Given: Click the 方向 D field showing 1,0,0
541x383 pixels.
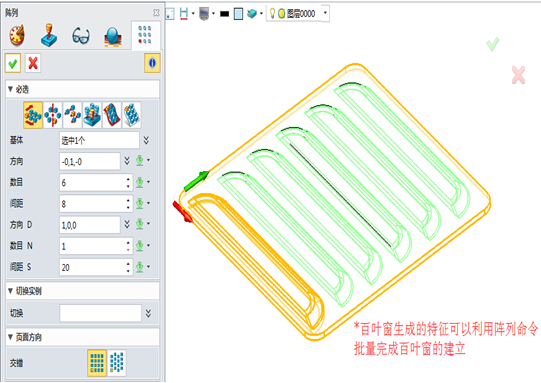Looking at the screenshot, I should [x=90, y=225].
